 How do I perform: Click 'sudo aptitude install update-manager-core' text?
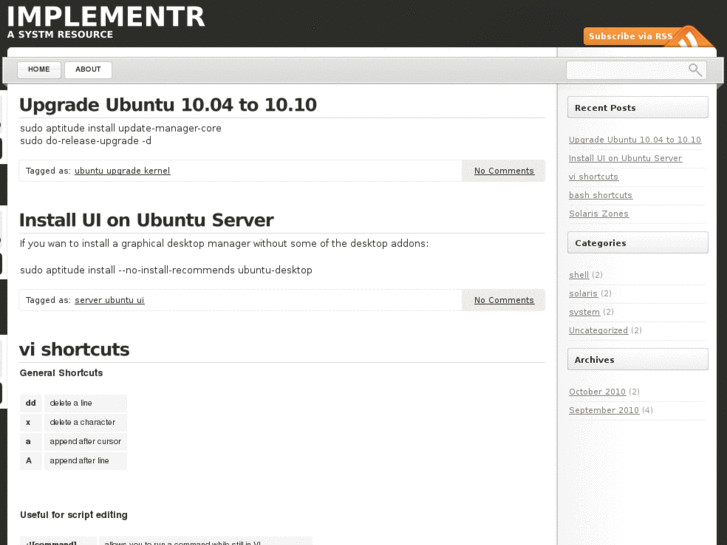(121, 128)
